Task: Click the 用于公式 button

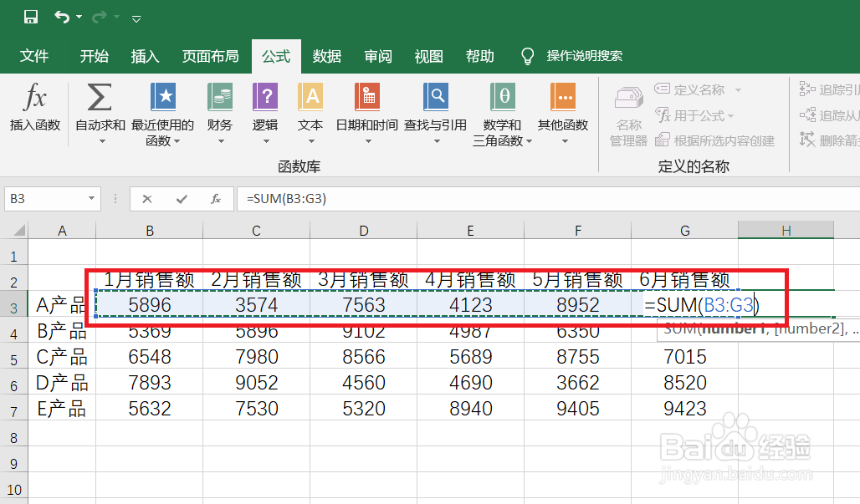Action: 695,115
